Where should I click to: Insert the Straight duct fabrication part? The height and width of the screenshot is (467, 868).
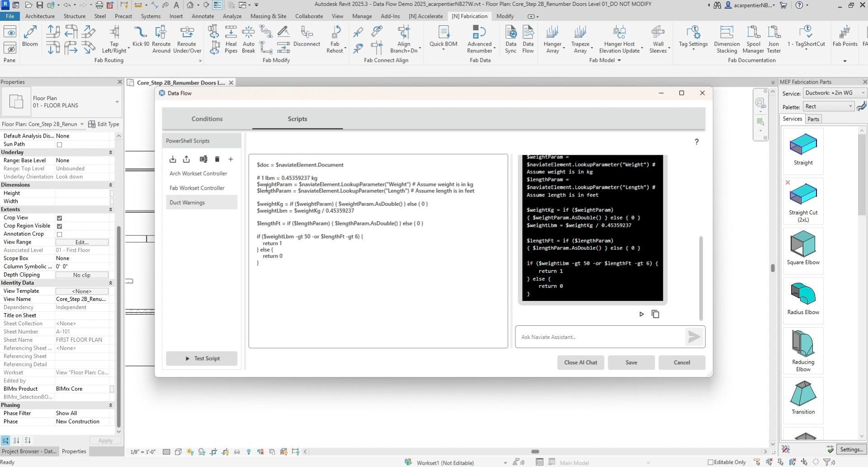pyautogui.click(x=803, y=151)
